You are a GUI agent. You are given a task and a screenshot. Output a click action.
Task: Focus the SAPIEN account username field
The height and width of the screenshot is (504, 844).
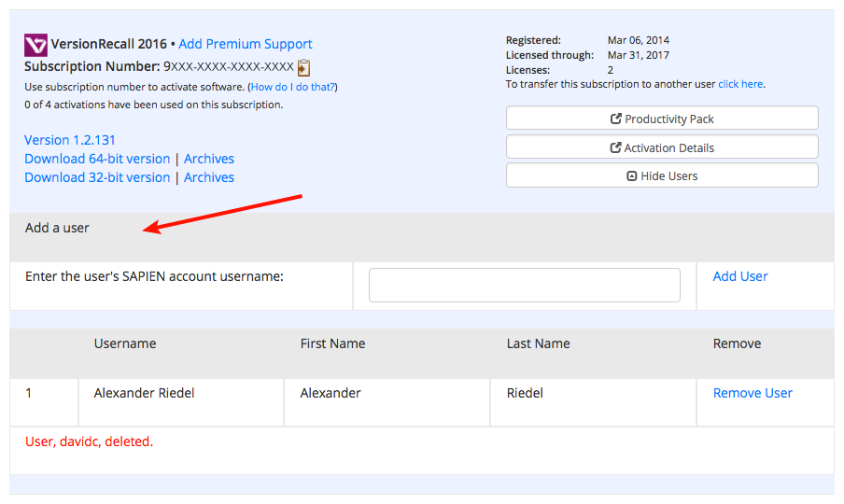[525, 285]
